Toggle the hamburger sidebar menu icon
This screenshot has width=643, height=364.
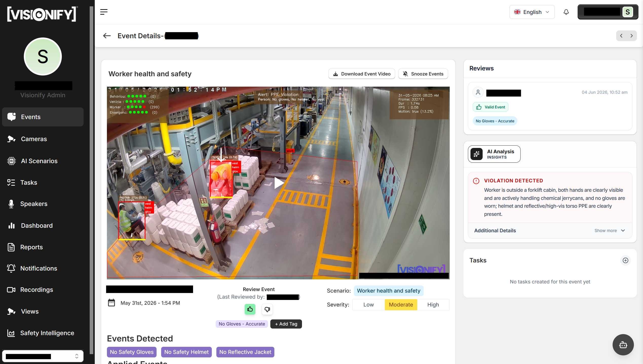point(104,12)
